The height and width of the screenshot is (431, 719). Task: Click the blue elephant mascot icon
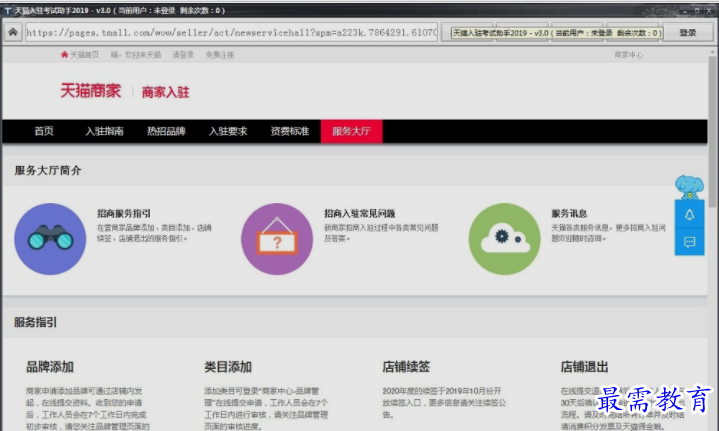click(x=689, y=187)
